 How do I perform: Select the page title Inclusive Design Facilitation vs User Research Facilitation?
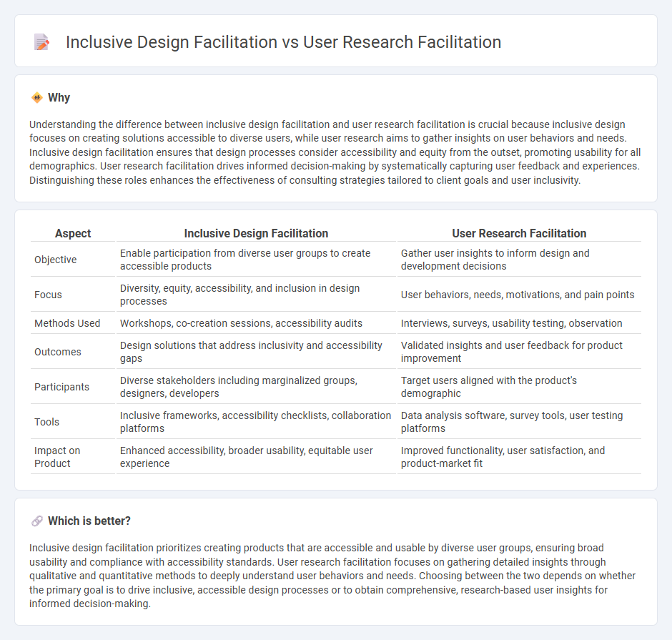283,42
